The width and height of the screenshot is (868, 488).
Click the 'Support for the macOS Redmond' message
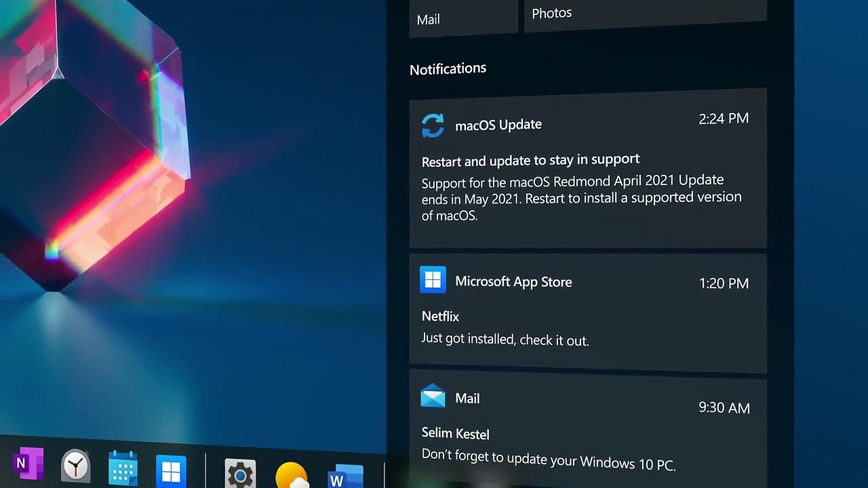click(581, 199)
